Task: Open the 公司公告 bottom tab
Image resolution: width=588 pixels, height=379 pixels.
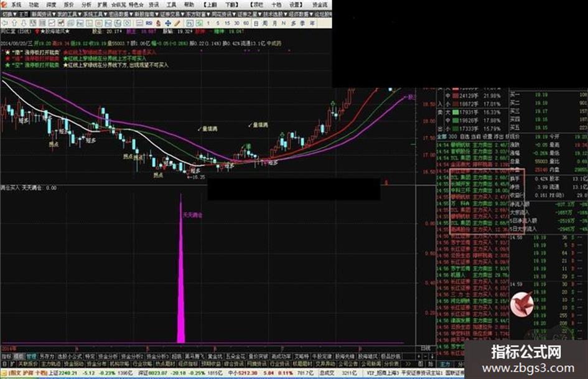Action: tap(348, 364)
